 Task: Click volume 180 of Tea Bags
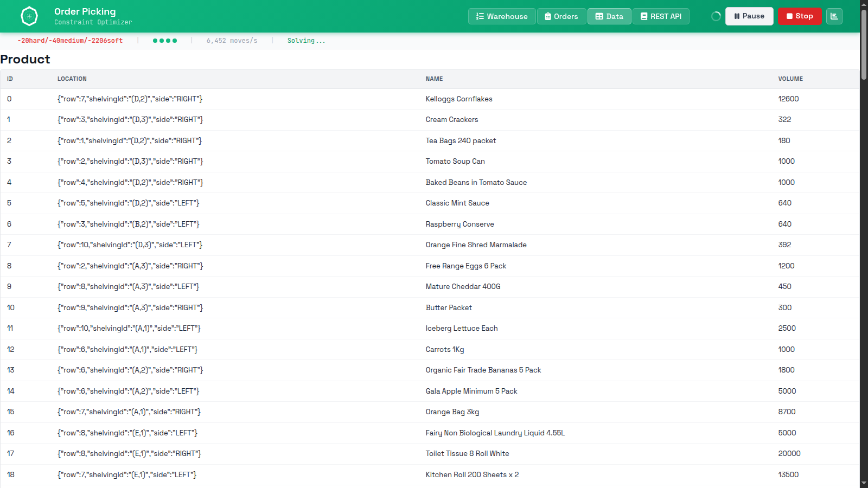(784, 140)
